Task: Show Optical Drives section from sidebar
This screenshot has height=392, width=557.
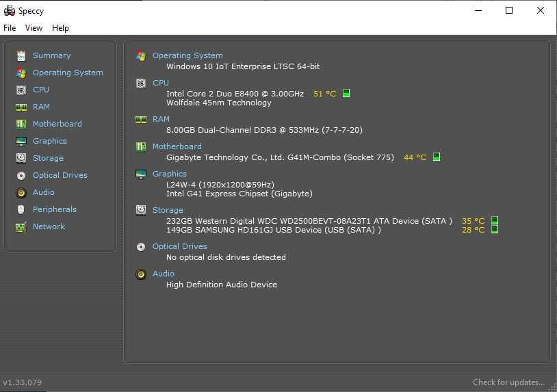Action: pos(60,175)
